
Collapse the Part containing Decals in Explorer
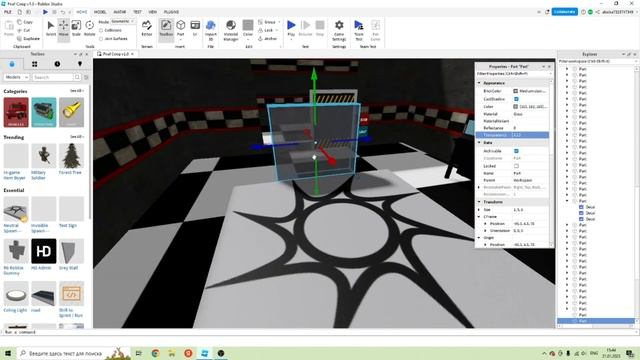[567, 201]
